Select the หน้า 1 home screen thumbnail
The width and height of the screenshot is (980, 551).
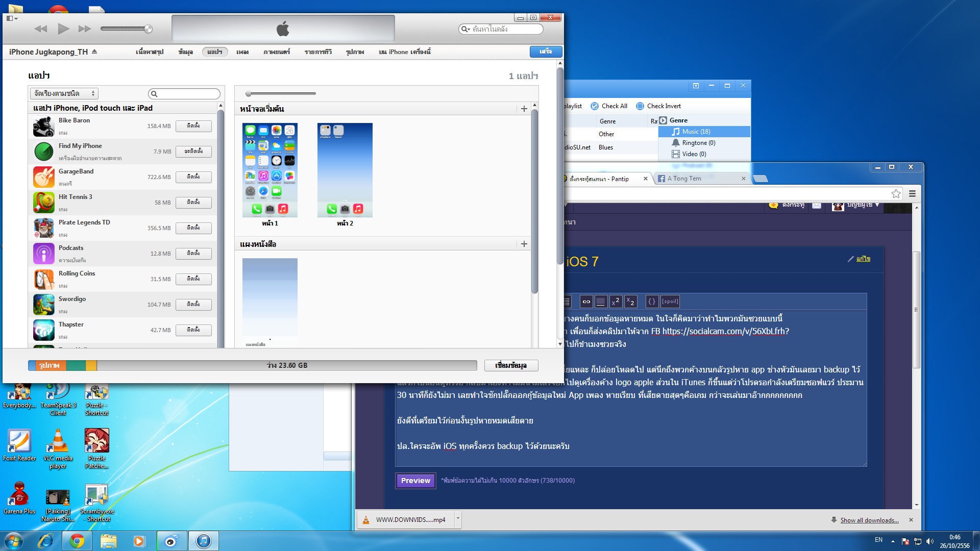click(270, 170)
